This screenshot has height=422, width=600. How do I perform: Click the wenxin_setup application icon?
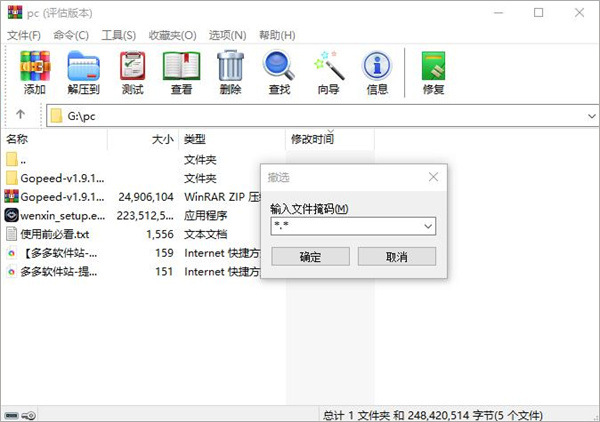pyautogui.click(x=11, y=215)
